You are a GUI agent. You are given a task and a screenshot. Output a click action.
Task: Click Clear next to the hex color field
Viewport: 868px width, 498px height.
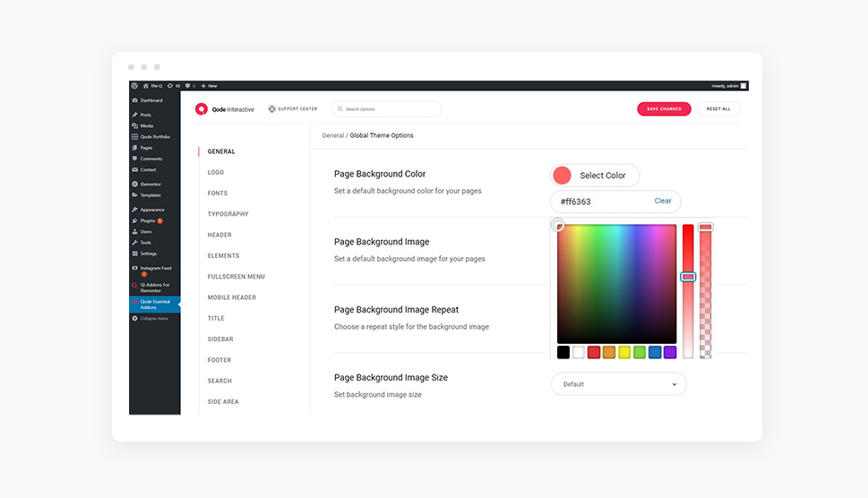point(663,201)
